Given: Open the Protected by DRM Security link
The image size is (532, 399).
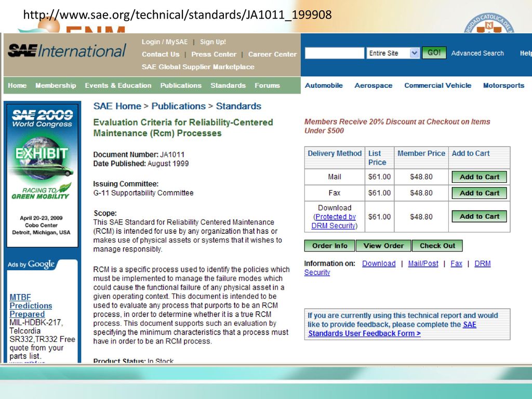Looking at the screenshot, I should point(334,221).
